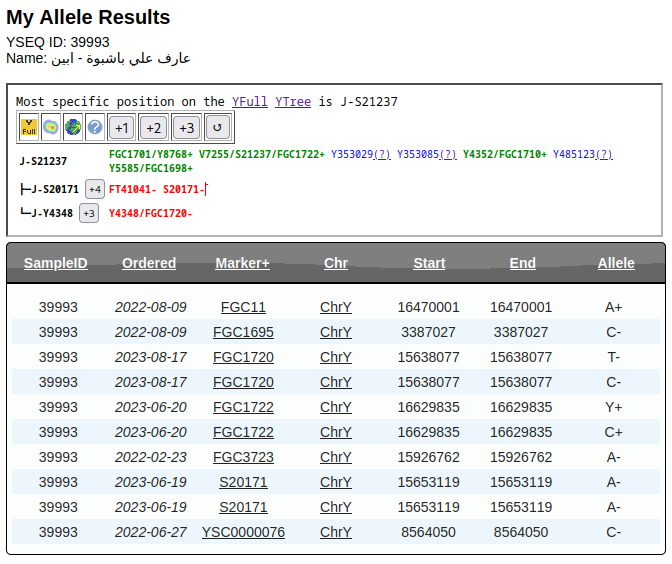Expand tree by +3 levels
Viewport: 672px width, 564px height.
point(186,127)
